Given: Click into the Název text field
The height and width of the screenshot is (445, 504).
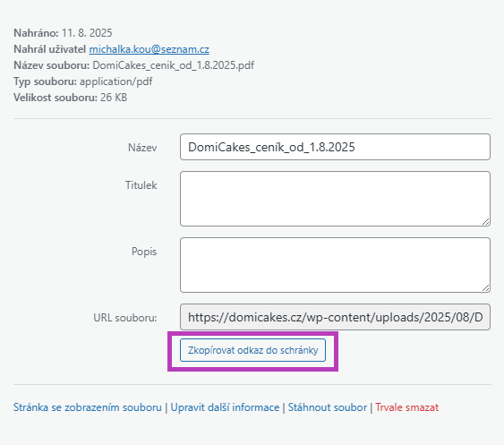Looking at the screenshot, I should pos(335,147).
